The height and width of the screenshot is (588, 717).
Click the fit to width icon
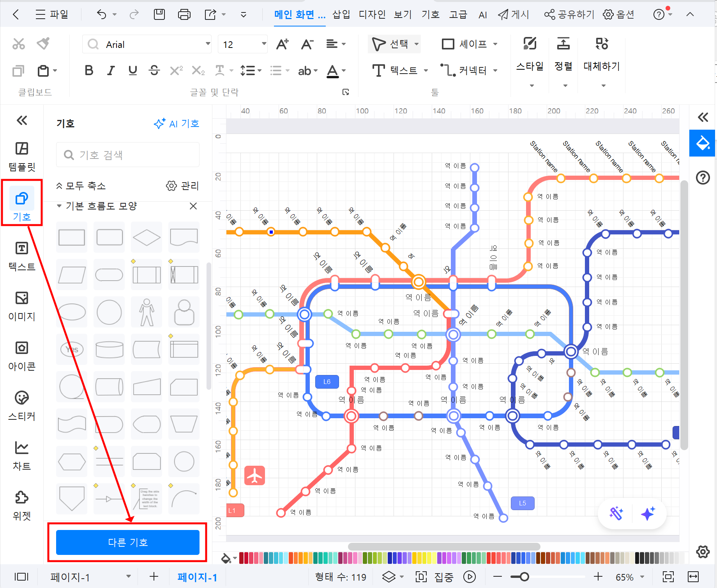(693, 577)
